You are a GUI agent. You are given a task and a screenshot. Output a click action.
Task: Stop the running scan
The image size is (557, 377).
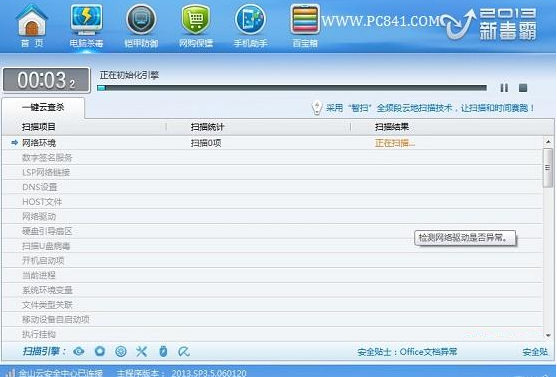pyautogui.click(x=523, y=88)
